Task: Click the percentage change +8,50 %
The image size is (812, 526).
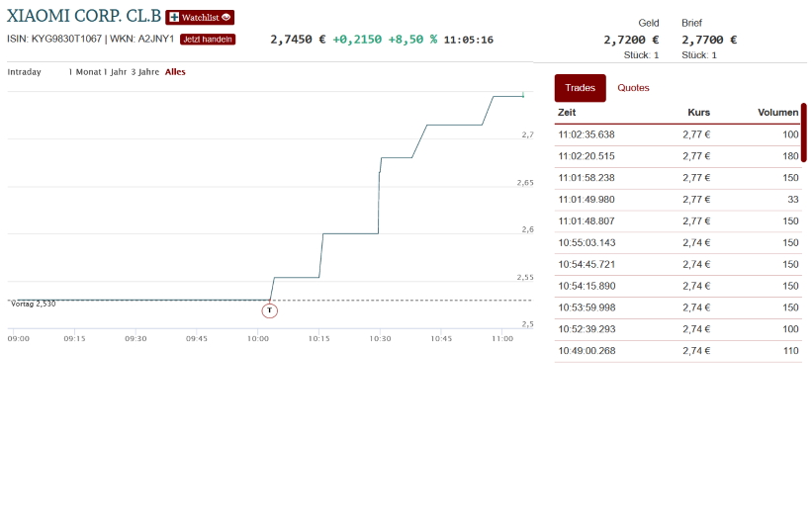Action: pos(412,40)
